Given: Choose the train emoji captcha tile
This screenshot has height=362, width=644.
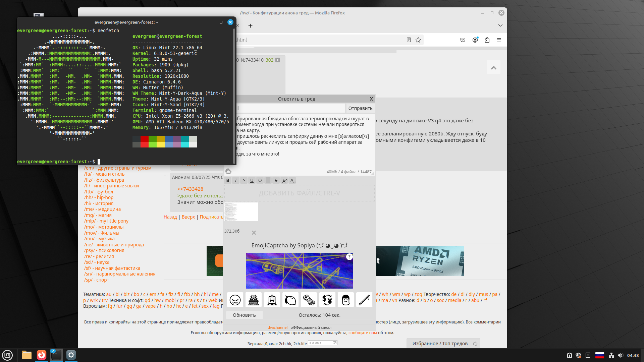Looking at the screenshot, I should pyautogui.click(x=272, y=300).
